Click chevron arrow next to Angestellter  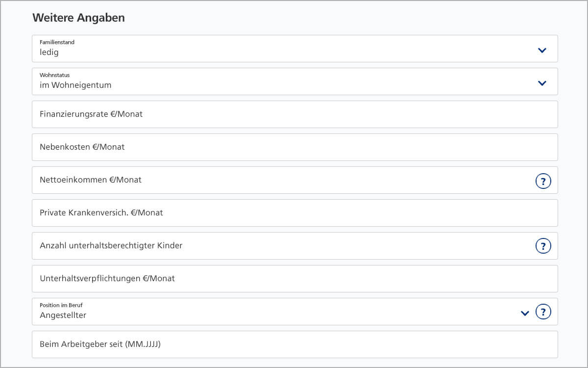click(x=525, y=313)
